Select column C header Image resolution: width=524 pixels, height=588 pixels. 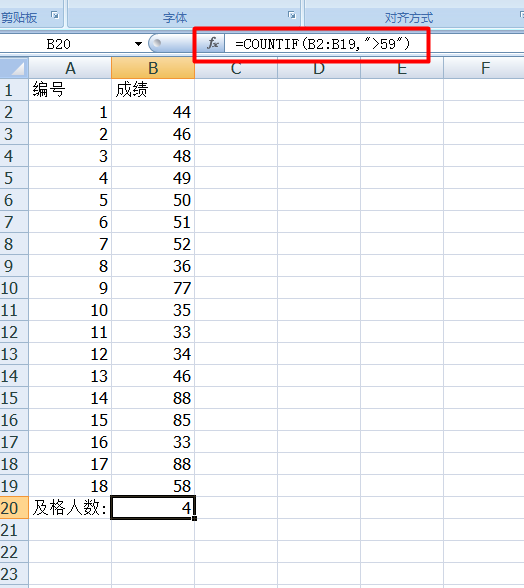[x=236, y=68]
